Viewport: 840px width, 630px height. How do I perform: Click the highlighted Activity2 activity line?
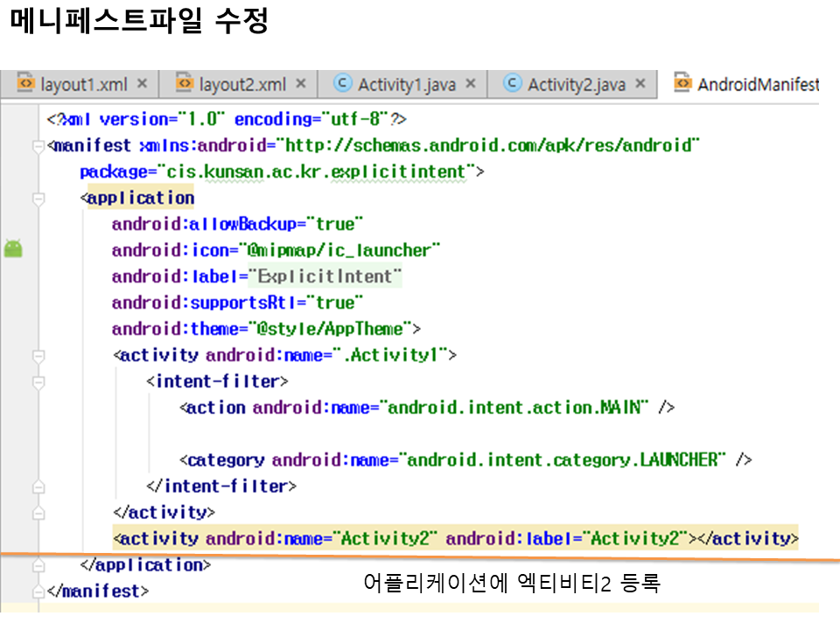click(x=455, y=538)
